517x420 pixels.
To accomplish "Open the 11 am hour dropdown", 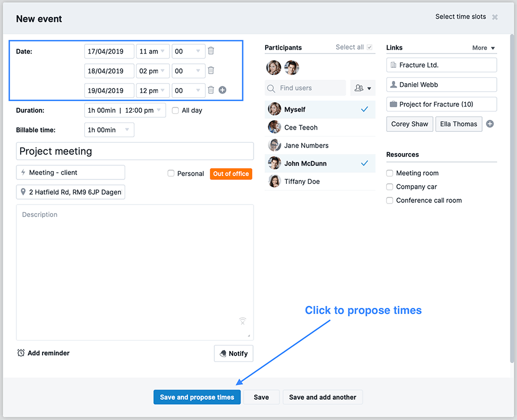I will coord(153,51).
